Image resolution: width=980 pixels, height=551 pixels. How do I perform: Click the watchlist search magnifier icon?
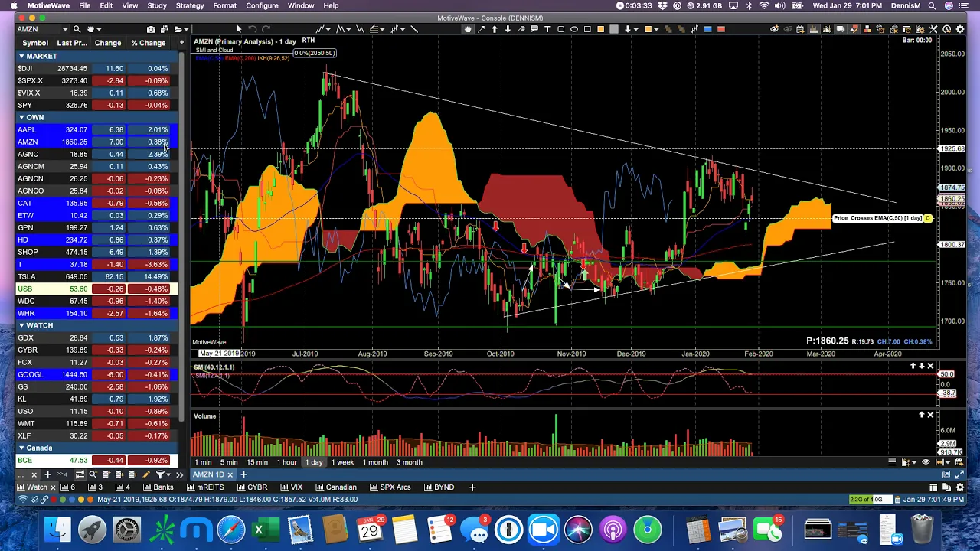(93, 474)
